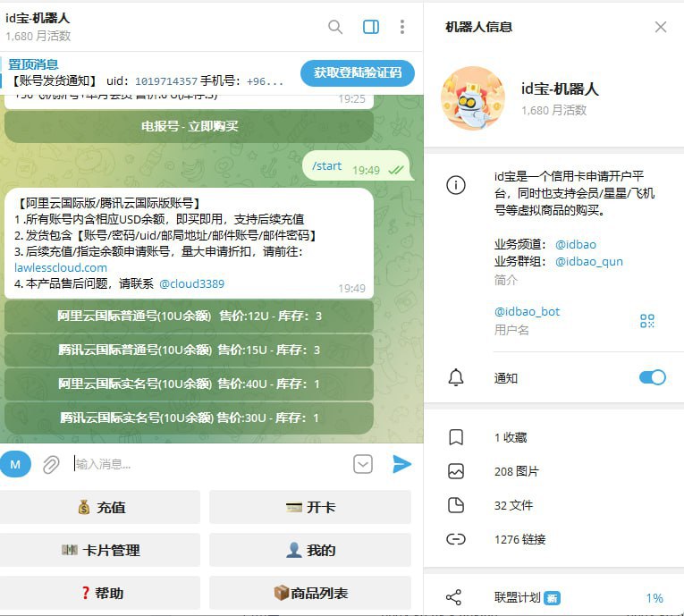Click the id宝-机器人 chat header title
Viewport: 684px width, 616px height.
[x=38, y=18]
